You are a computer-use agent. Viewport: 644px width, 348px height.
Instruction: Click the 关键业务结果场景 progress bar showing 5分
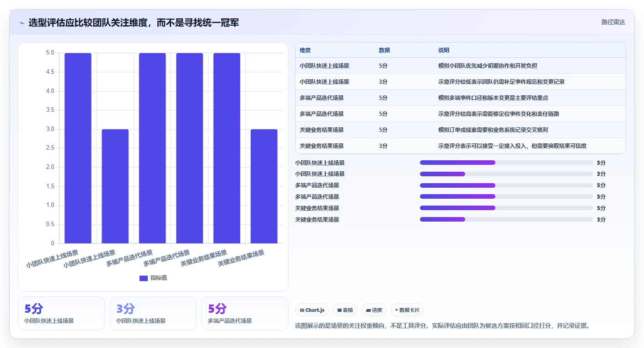(506, 208)
